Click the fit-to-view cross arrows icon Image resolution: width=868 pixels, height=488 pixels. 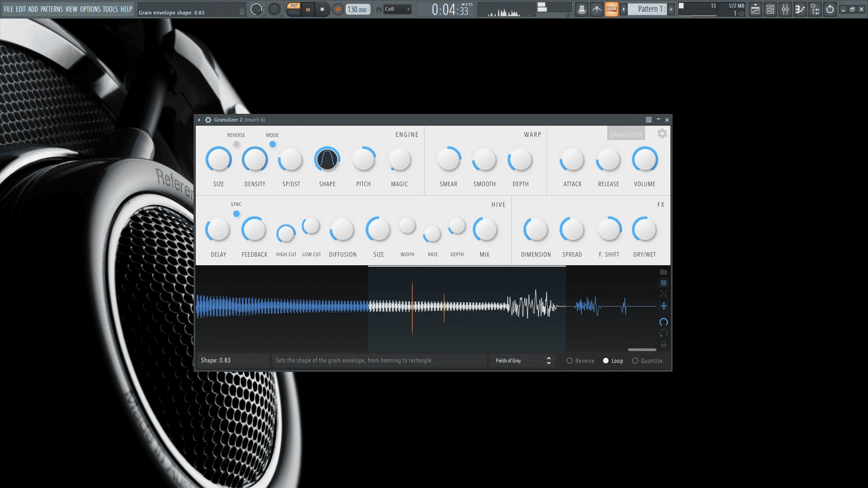coord(663,294)
